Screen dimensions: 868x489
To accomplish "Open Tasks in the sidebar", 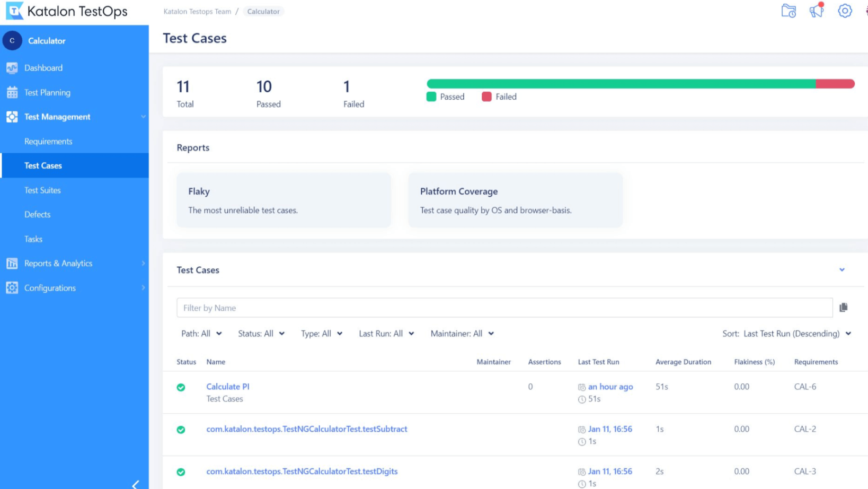I will click(33, 239).
